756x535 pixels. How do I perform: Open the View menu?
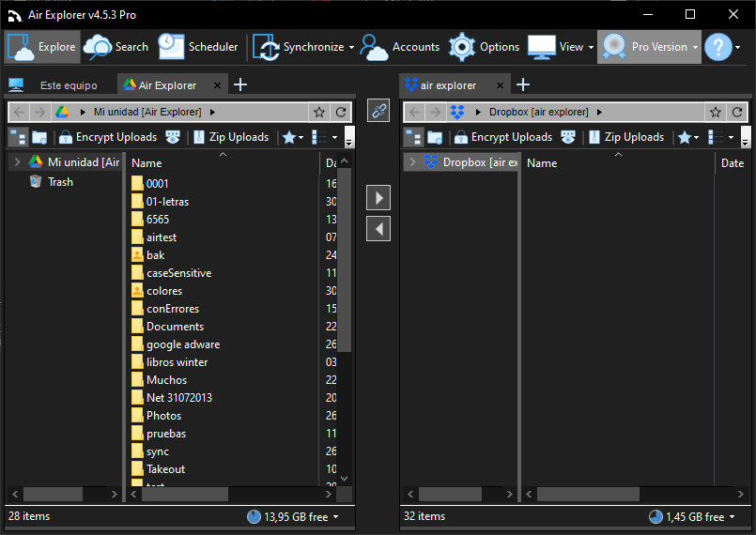tap(561, 47)
